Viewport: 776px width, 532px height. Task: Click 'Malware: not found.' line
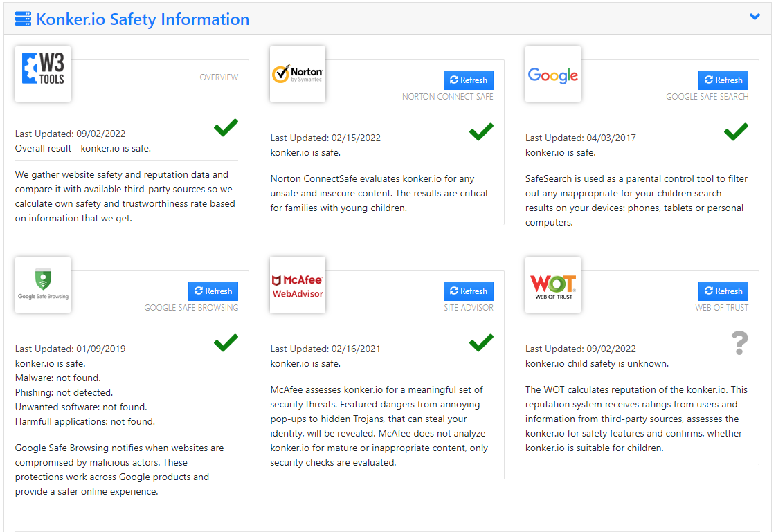58,378
